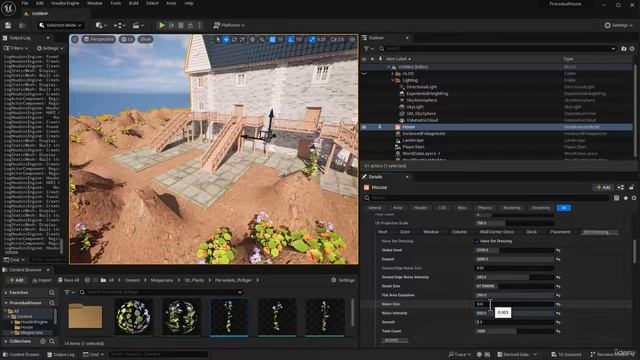
Task: Save the current level icon
Action: click(8, 25)
